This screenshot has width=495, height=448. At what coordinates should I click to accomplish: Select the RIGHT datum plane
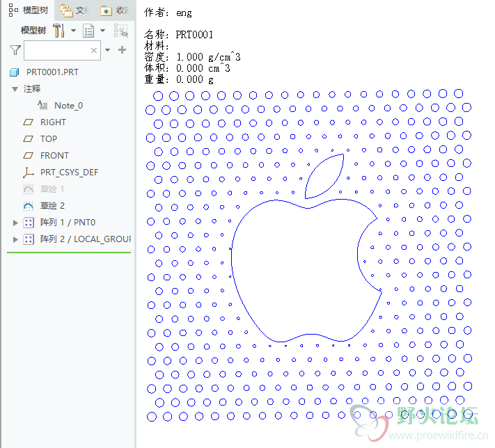[53, 122]
